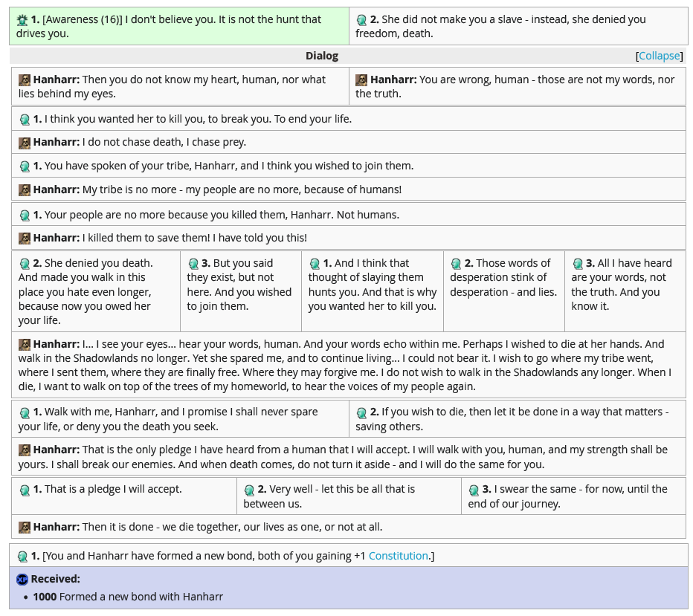Click the 'Dialog' section header text
The width and height of the screenshot is (693, 616).
click(322, 56)
